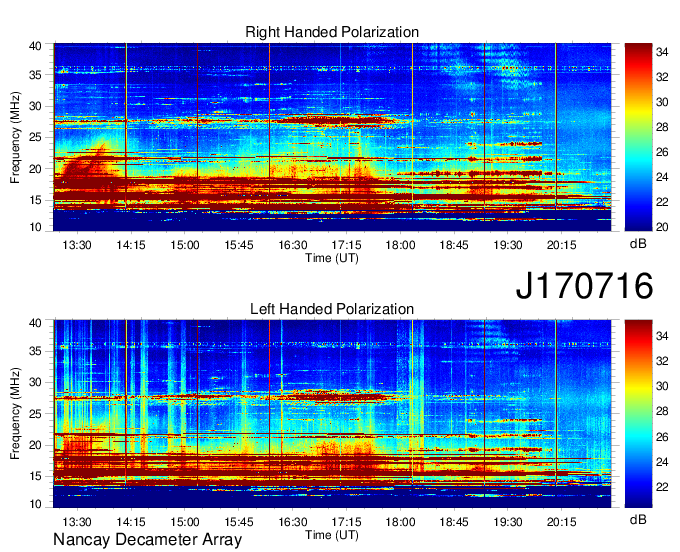Click the 18:45 time tick on Right Handed plot
The width and height of the screenshot is (680, 552).
(x=454, y=245)
